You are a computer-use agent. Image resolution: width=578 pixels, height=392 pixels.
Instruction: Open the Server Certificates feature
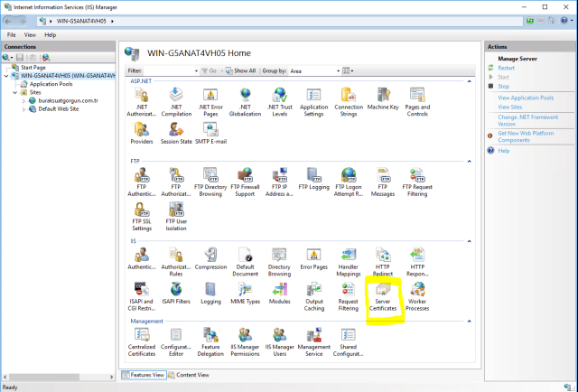click(x=383, y=294)
